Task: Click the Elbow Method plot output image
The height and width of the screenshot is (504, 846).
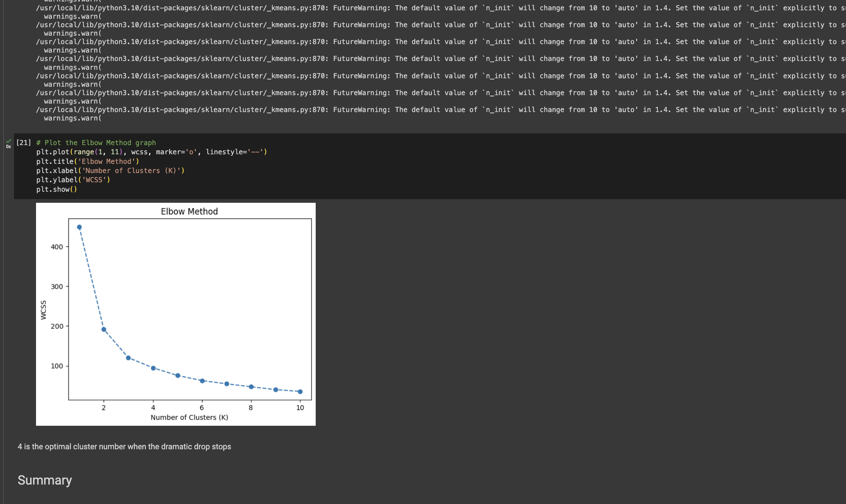Action: click(176, 314)
